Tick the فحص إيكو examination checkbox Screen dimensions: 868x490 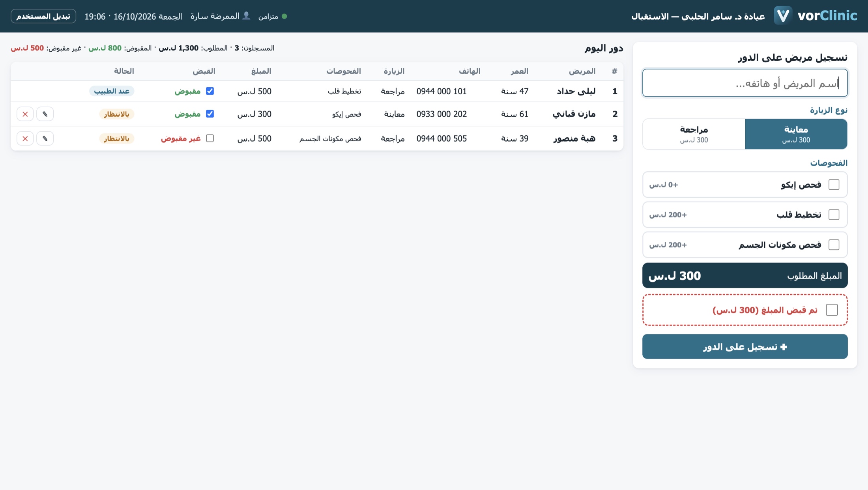click(x=834, y=185)
